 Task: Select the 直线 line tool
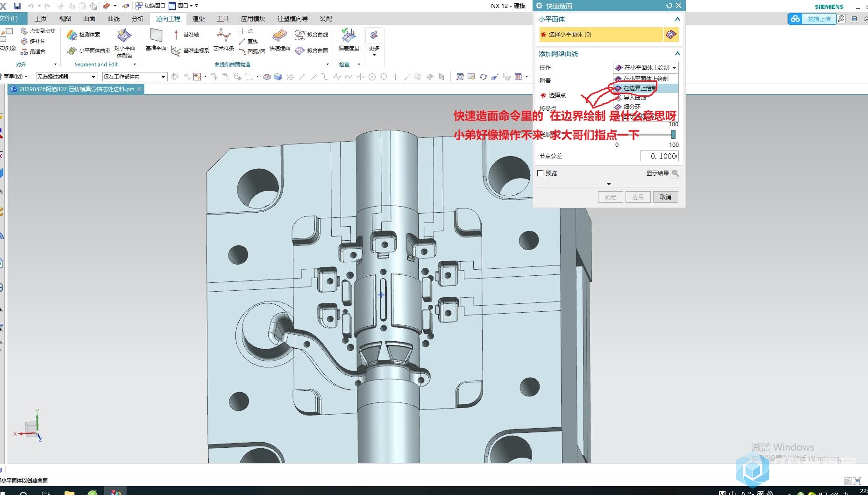tap(249, 41)
